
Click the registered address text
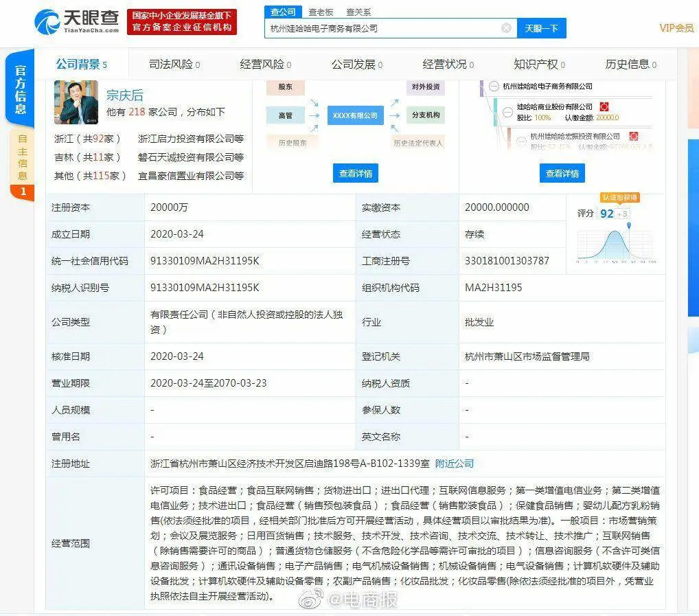290,464
